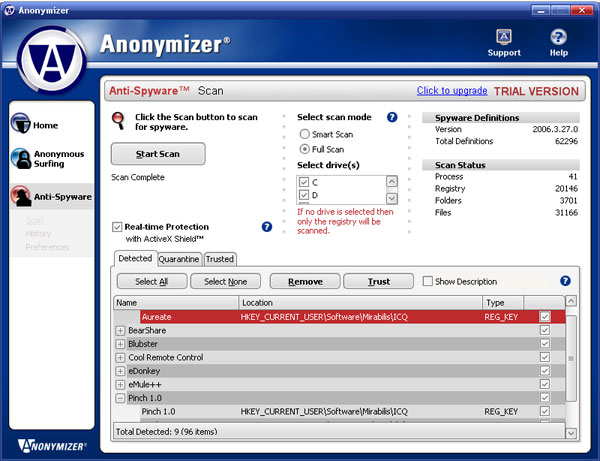Open Preferences under Anti-Spyware sidebar
The image size is (600, 461).
(47, 247)
